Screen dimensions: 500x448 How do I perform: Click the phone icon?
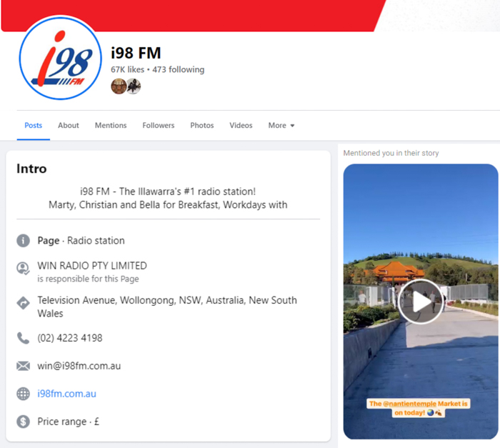(x=24, y=338)
